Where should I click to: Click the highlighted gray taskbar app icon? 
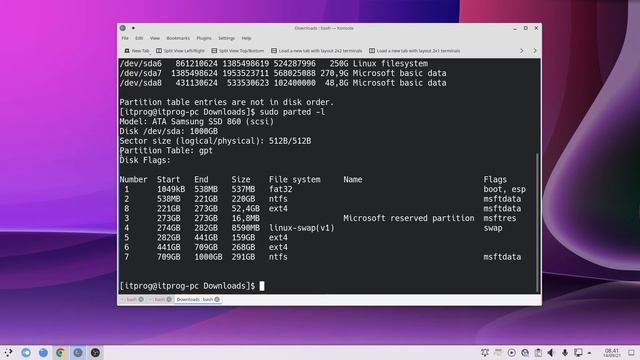(x=78, y=353)
